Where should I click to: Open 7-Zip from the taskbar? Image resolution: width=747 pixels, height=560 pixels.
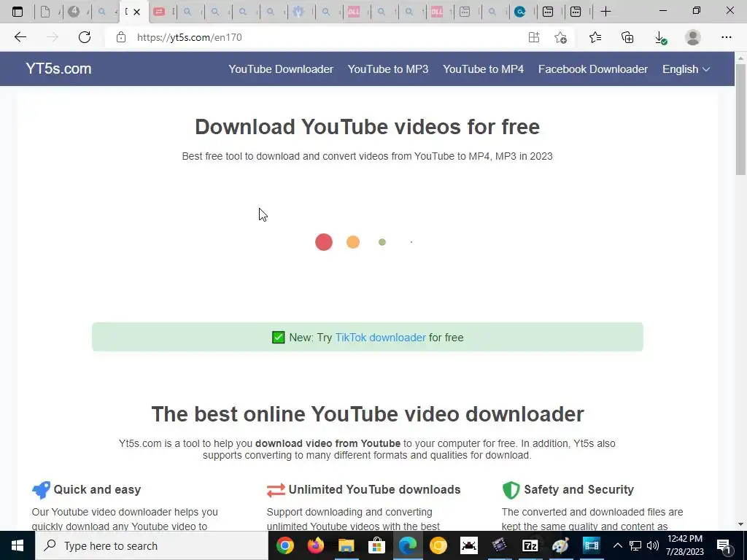click(x=530, y=545)
